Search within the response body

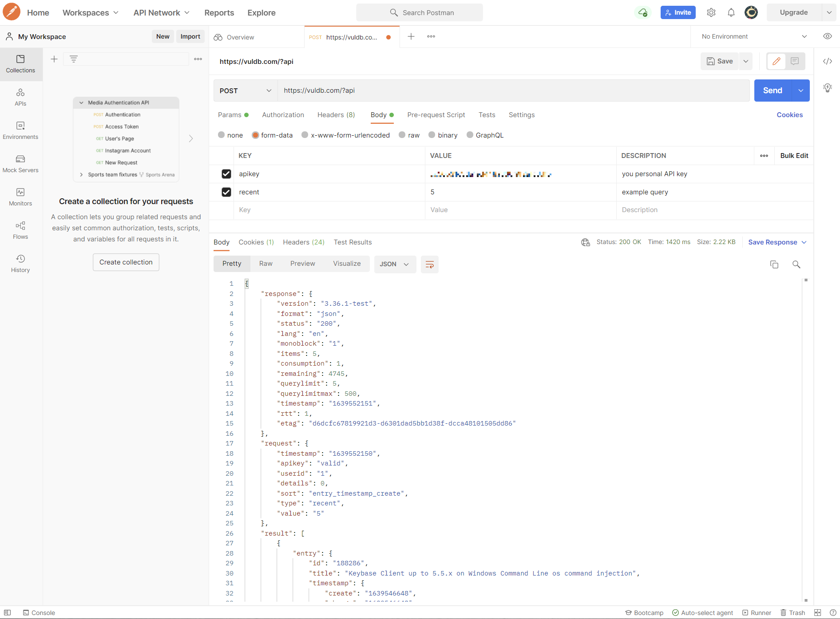pos(796,264)
